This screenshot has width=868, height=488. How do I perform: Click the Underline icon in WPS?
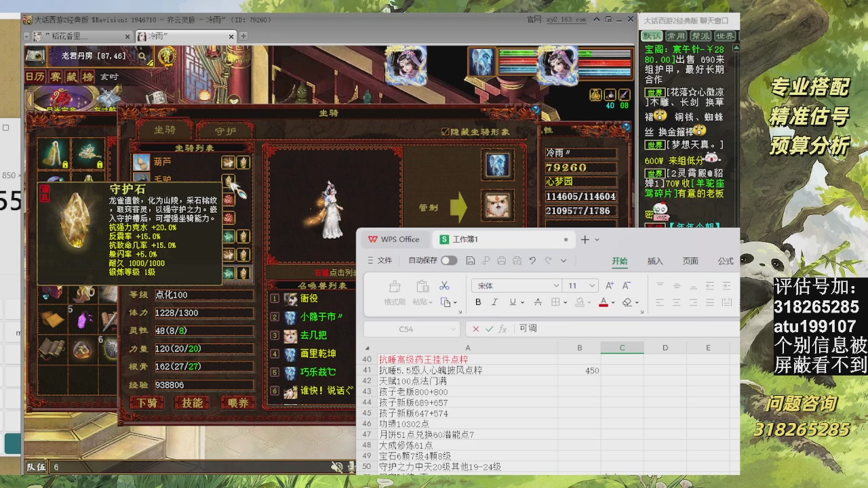(x=513, y=302)
